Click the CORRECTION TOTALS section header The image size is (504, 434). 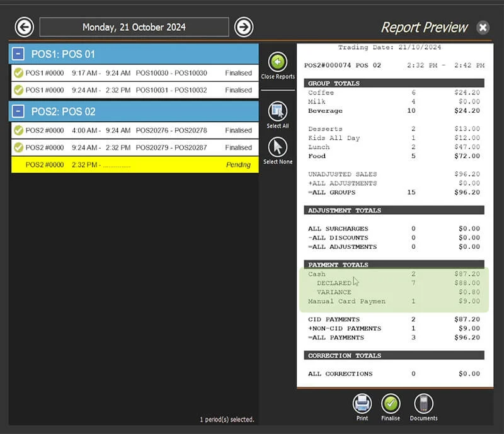click(x=394, y=355)
